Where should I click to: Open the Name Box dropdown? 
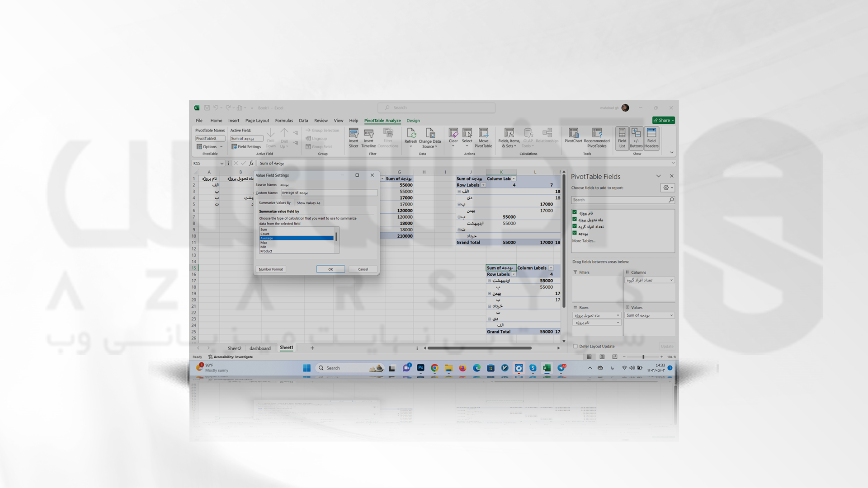coord(222,164)
